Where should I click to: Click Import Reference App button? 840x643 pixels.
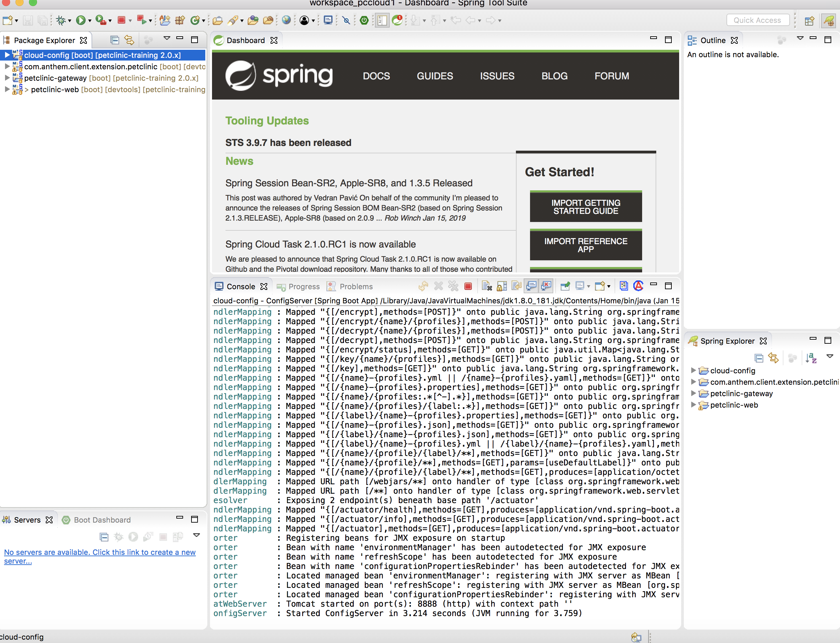pyautogui.click(x=586, y=245)
